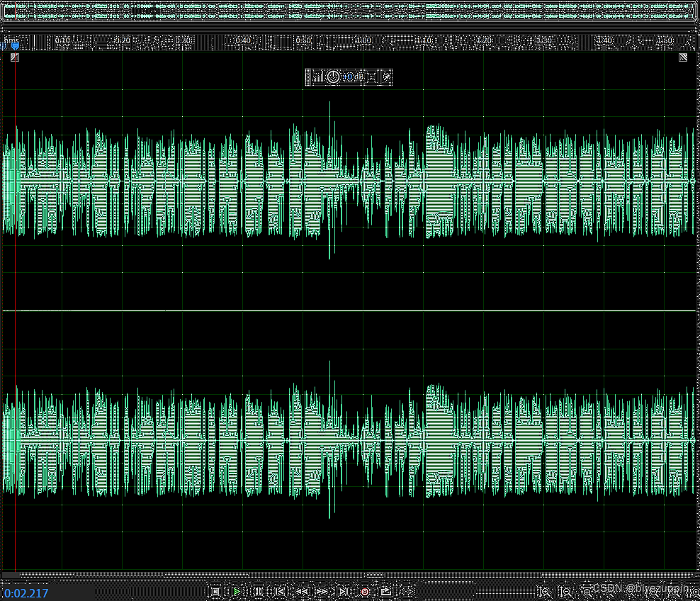Click the 0:40 mark on time ruler

(243, 40)
